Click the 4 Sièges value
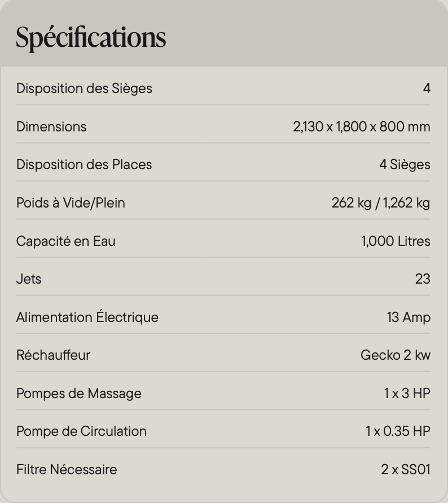This screenshot has width=448, height=503. (405, 165)
